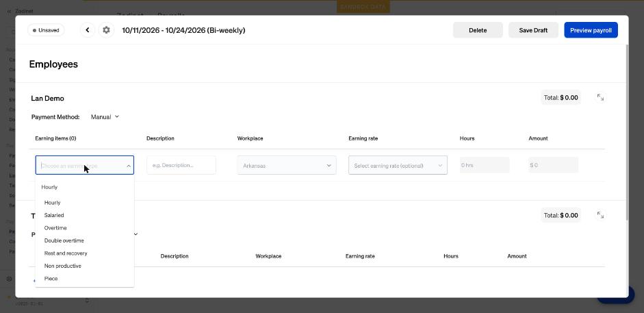Click the Choose an earning type field
Screen dimensions: 644x313
[x=85, y=165]
